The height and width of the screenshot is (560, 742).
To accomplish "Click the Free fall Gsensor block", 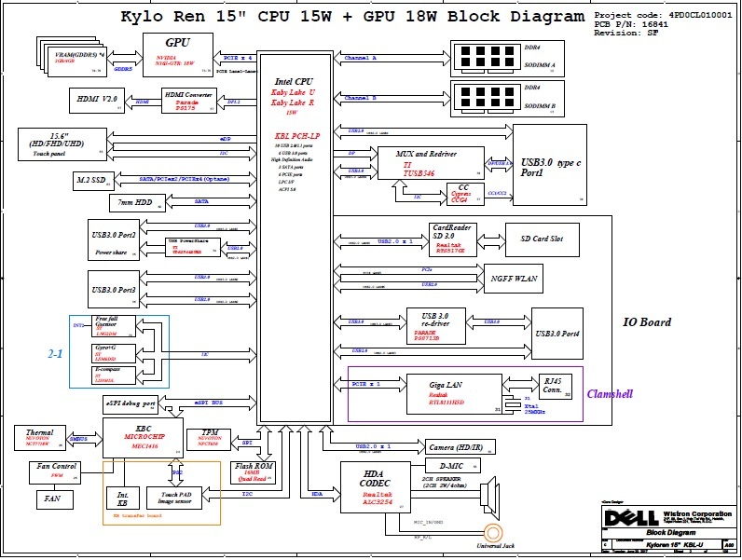I will tap(114, 326).
